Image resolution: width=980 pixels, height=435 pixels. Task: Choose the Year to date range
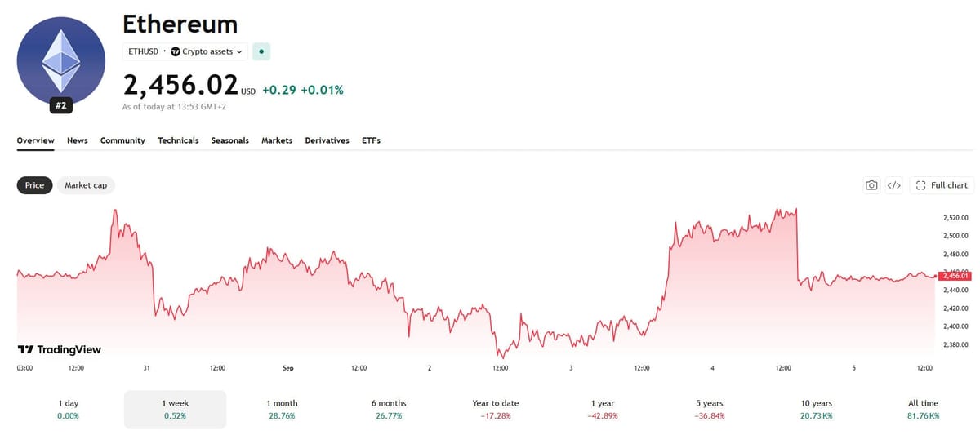click(x=496, y=409)
